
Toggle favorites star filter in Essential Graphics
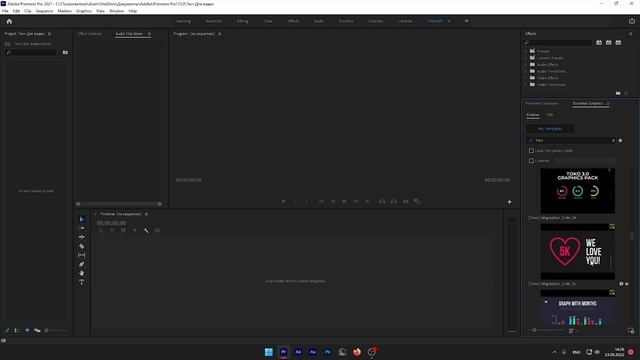pos(620,140)
